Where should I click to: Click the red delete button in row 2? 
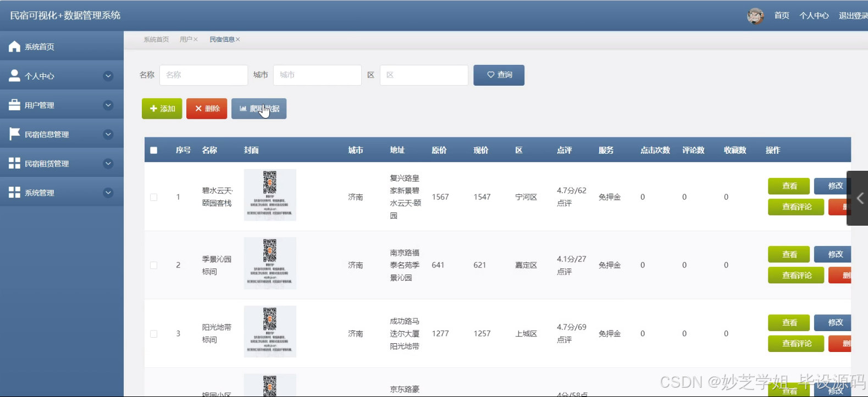click(x=839, y=276)
